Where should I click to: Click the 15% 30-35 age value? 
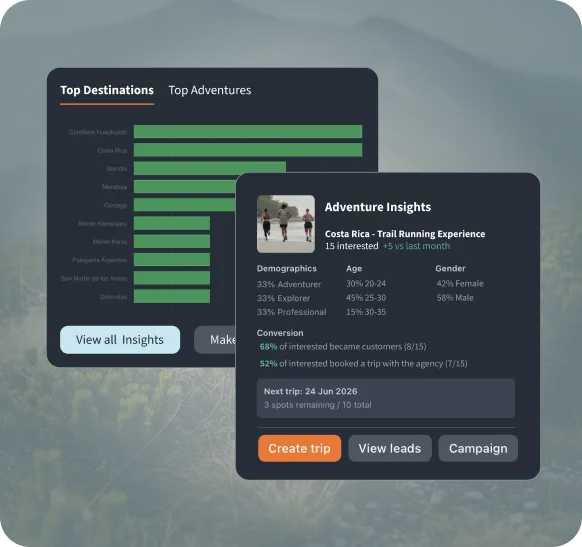tap(366, 312)
